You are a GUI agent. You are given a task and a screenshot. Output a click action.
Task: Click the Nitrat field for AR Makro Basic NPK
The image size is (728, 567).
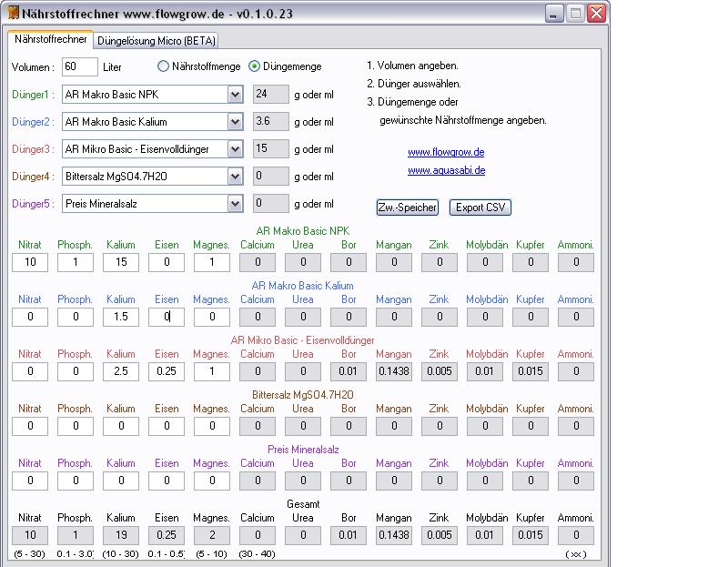pyautogui.click(x=30, y=263)
